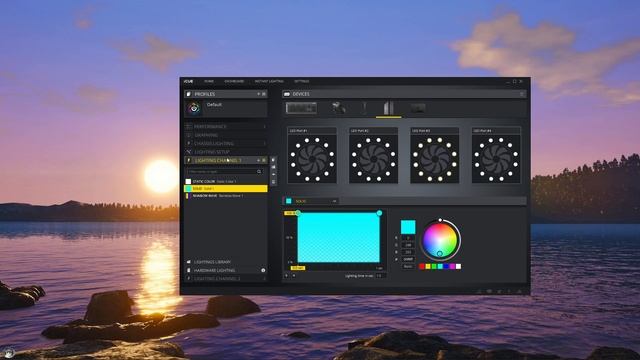The height and width of the screenshot is (360, 640).
Task: Choose the red preset swatch
Action: click(x=422, y=267)
